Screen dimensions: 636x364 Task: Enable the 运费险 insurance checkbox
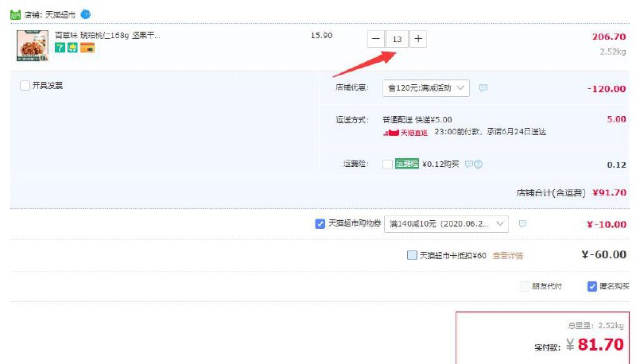387,165
